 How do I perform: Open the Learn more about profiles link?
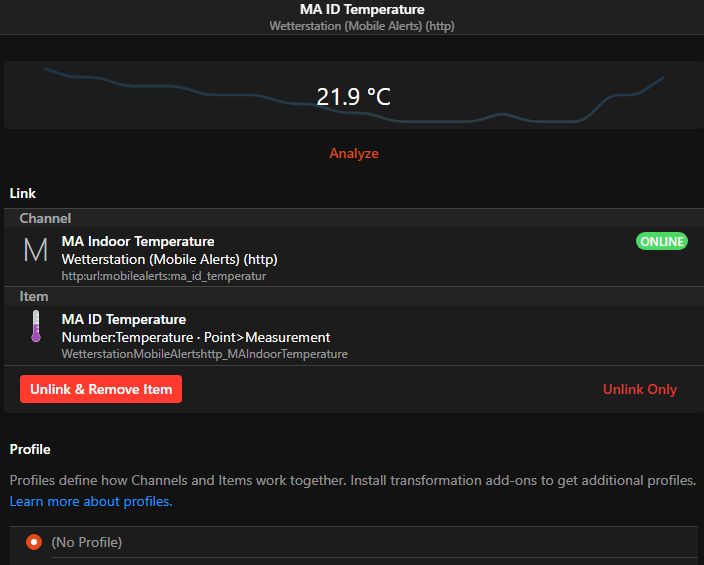point(91,501)
